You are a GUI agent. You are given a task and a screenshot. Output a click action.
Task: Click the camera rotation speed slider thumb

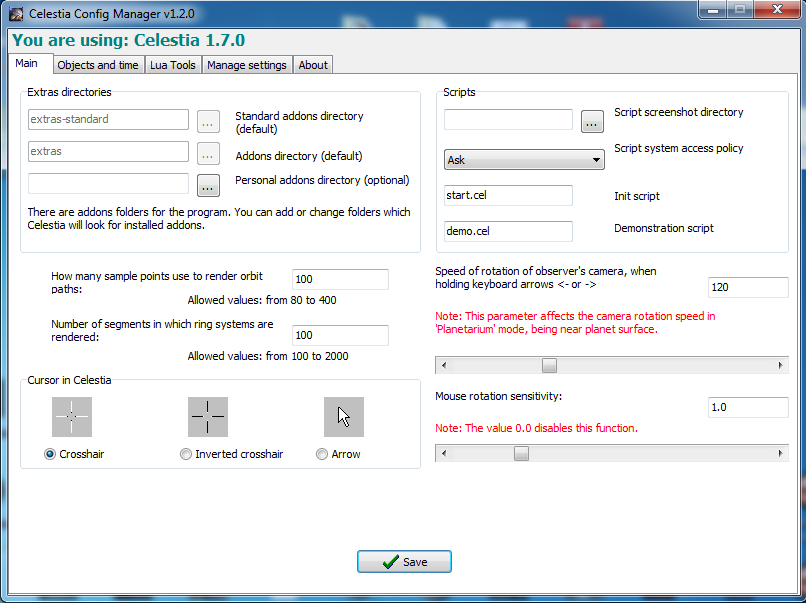[x=549, y=366]
